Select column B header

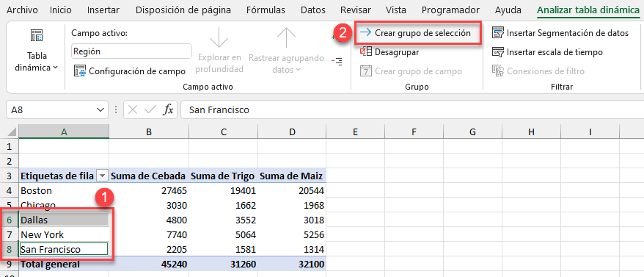click(149, 132)
